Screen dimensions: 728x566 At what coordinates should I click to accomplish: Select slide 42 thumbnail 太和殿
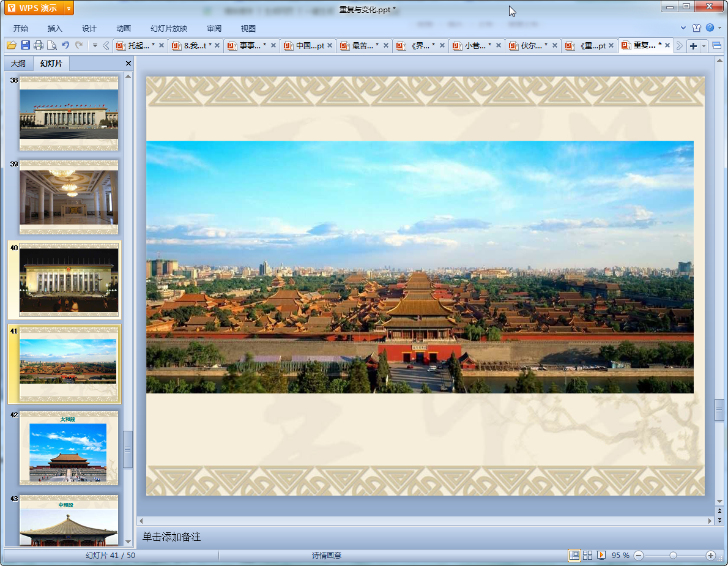(68, 448)
